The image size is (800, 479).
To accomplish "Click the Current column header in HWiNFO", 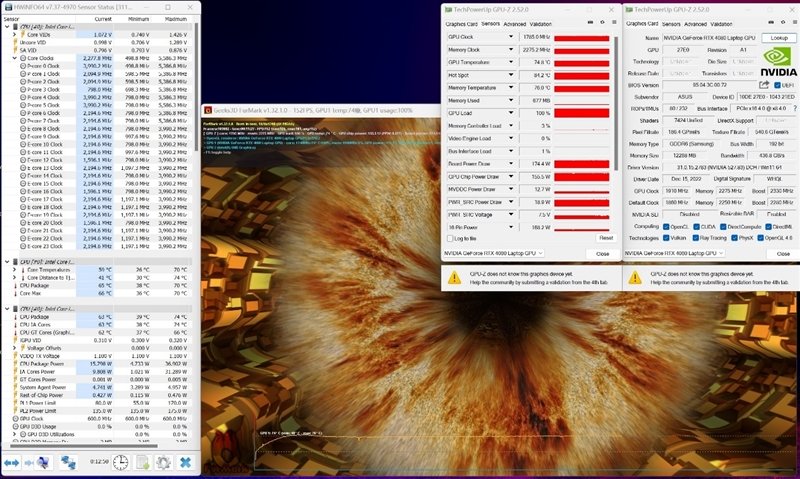I will (x=103, y=19).
